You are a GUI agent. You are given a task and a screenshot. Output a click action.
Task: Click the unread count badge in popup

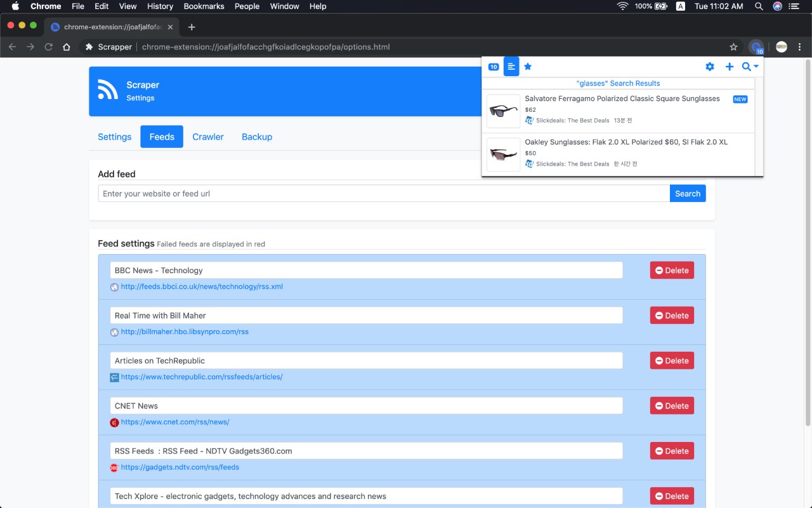pyautogui.click(x=494, y=67)
